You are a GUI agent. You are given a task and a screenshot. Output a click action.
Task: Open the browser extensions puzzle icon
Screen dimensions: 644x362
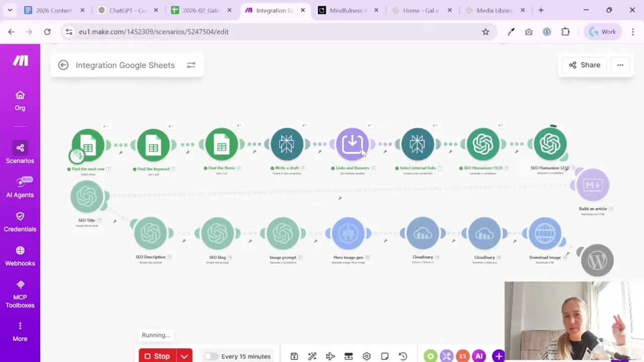[x=566, y=32]
